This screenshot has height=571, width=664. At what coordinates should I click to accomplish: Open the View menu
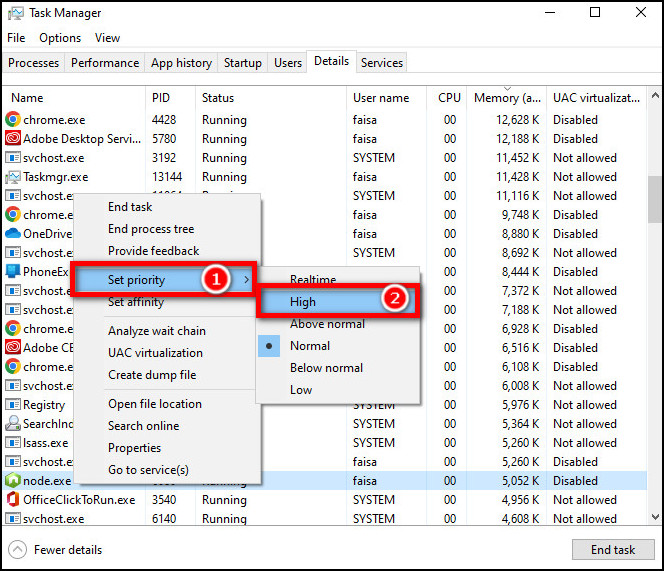click(107, 38)
